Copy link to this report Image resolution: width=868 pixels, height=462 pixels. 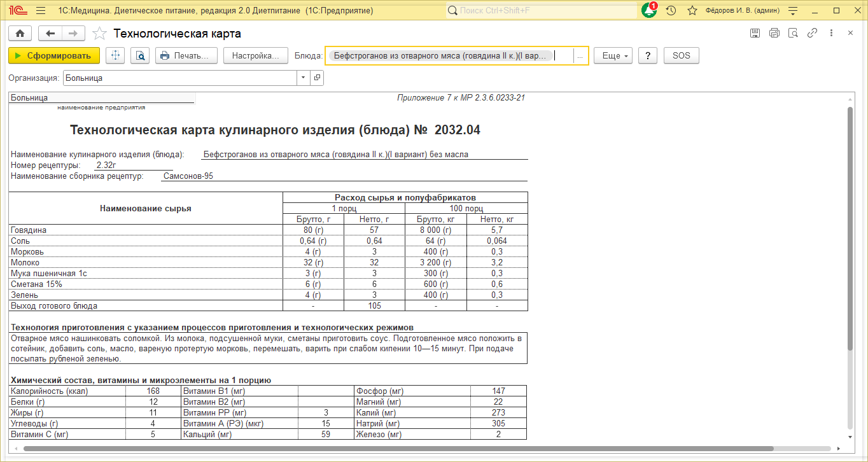(812, 33)
